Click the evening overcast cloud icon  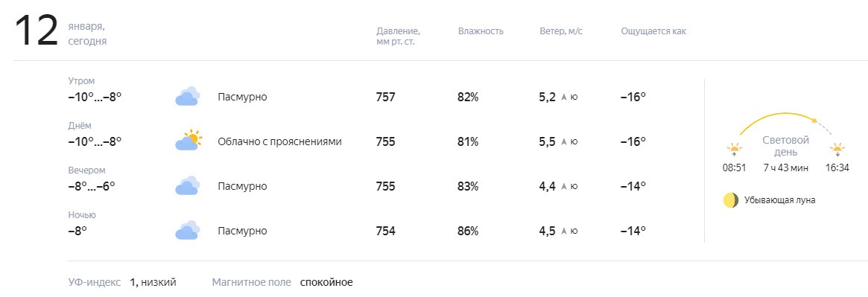click(x=187, y=185)
